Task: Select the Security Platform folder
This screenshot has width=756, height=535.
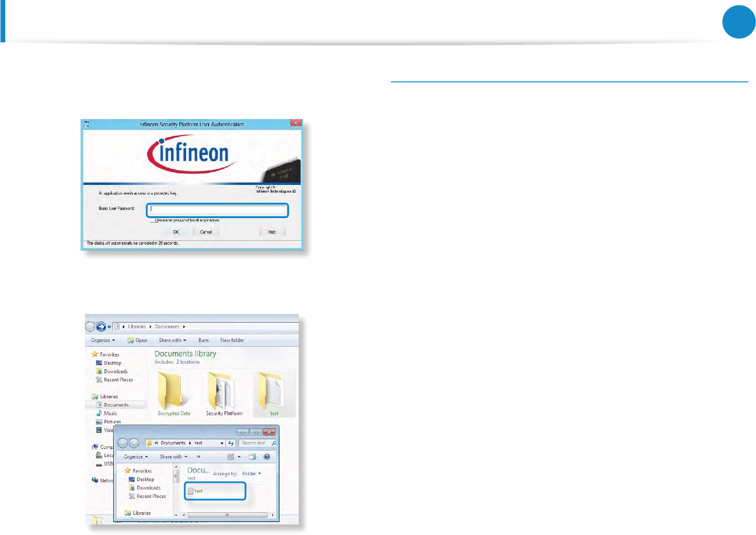Action: 224,394
